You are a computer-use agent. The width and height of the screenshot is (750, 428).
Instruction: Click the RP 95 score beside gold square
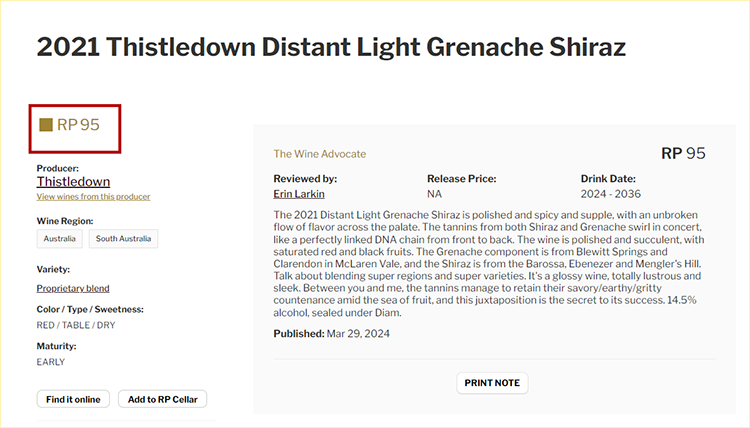point(79,125)
